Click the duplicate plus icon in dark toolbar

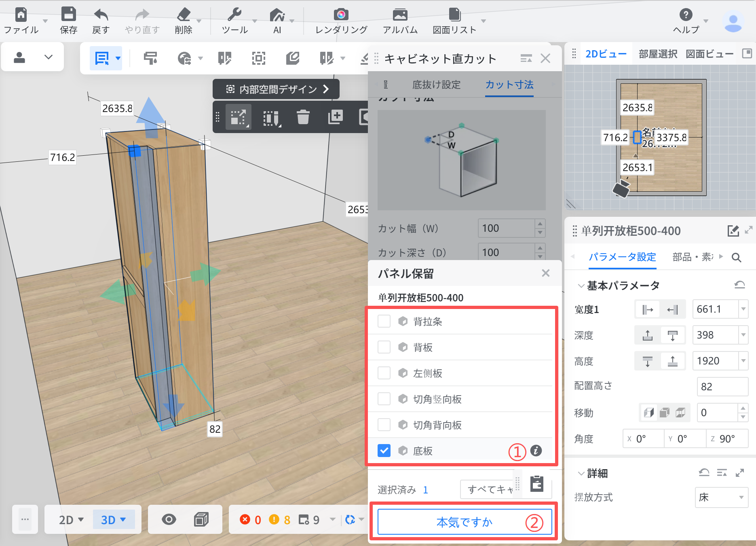click(x=335, y=117)
